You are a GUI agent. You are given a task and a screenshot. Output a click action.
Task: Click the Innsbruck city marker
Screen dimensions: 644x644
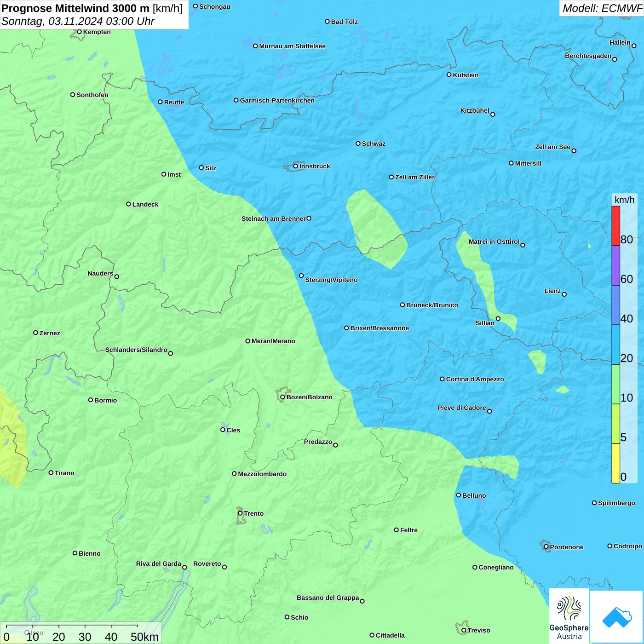[x=296, y=166]
